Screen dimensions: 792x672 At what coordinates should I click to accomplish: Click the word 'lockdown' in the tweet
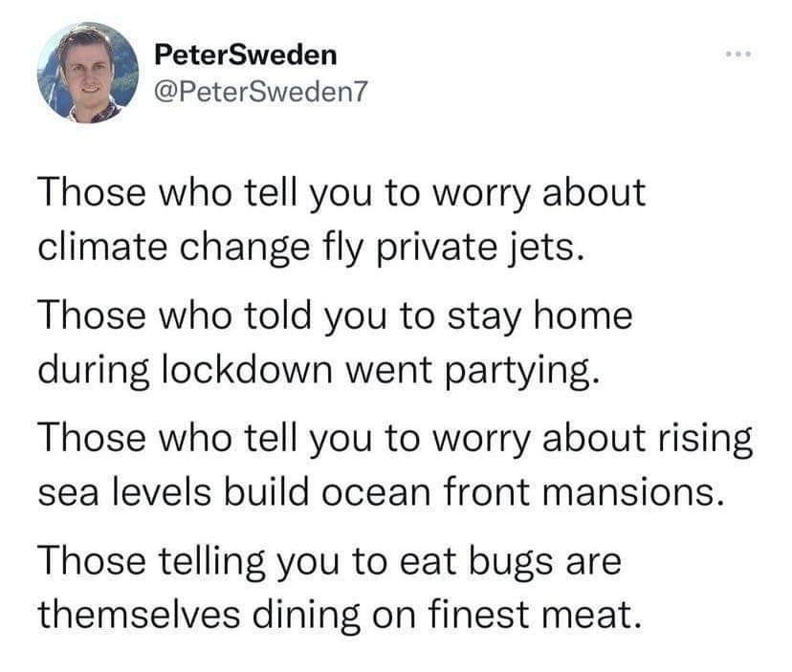click(x=248, y=369)
